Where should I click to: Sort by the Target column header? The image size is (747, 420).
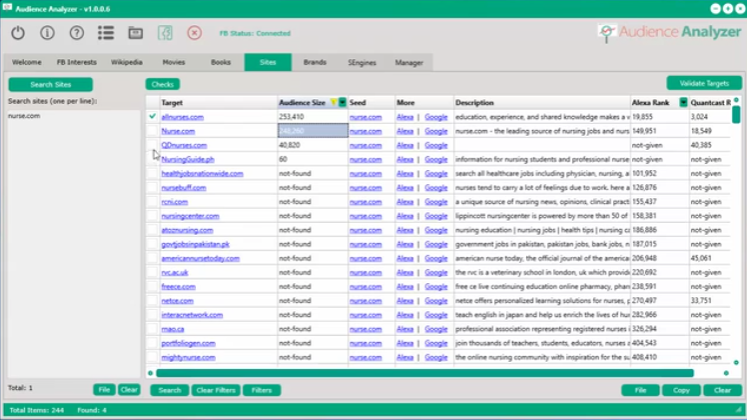218,102
